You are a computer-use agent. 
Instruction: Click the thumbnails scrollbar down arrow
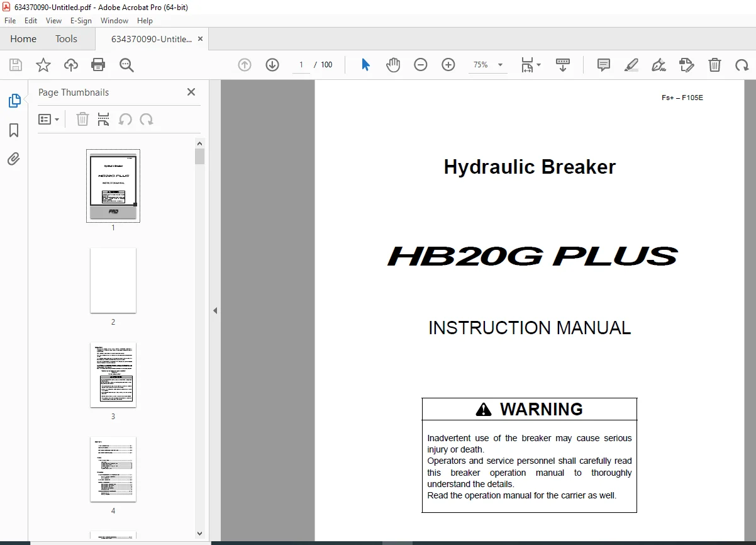[199, 534]
